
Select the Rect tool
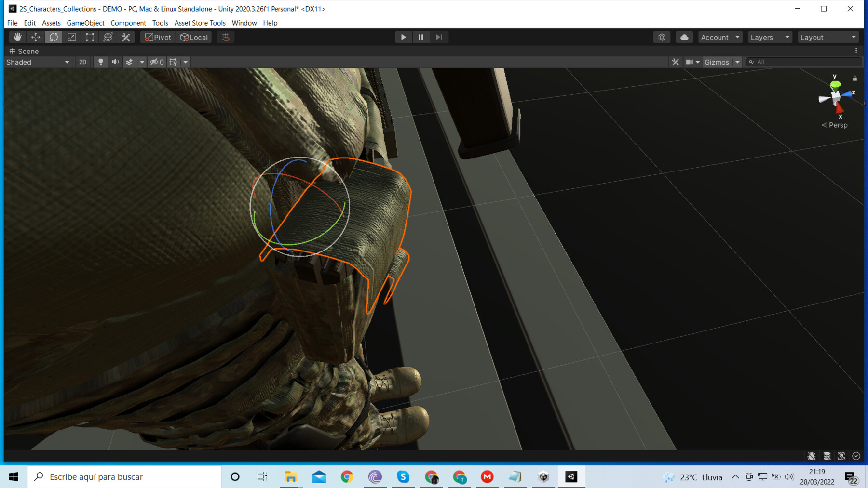90,37
